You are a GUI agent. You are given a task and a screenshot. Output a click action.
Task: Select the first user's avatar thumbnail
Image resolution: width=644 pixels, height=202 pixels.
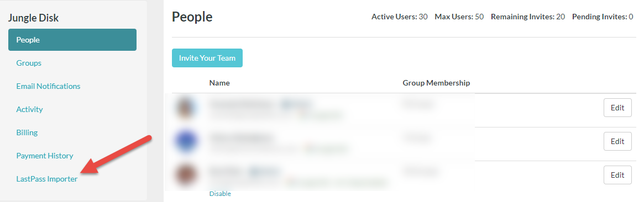click(186, 108)
